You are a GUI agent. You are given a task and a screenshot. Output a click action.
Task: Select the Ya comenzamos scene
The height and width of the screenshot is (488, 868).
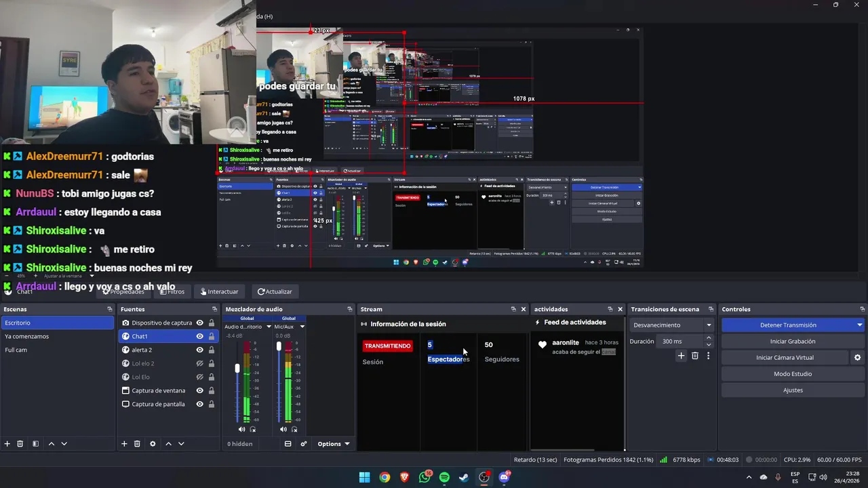[x=57, y=336]
